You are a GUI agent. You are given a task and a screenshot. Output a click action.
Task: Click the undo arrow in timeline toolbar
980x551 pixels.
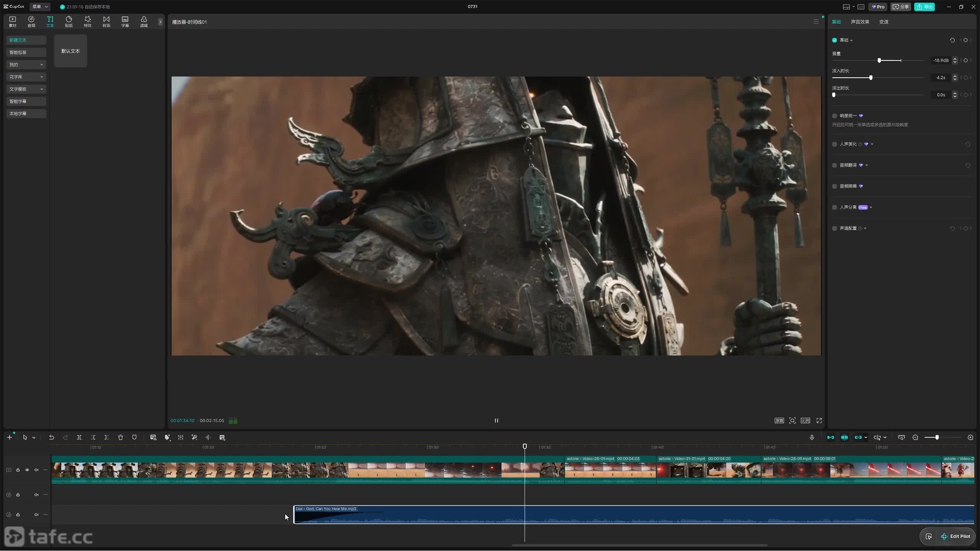click(x=51, y=437)
